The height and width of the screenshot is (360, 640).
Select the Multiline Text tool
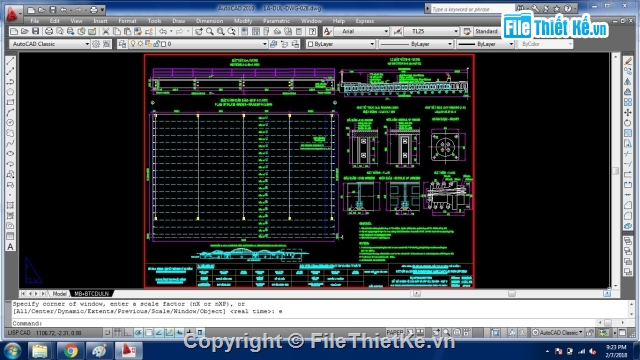pyautogui.click(x=10, y=247)
